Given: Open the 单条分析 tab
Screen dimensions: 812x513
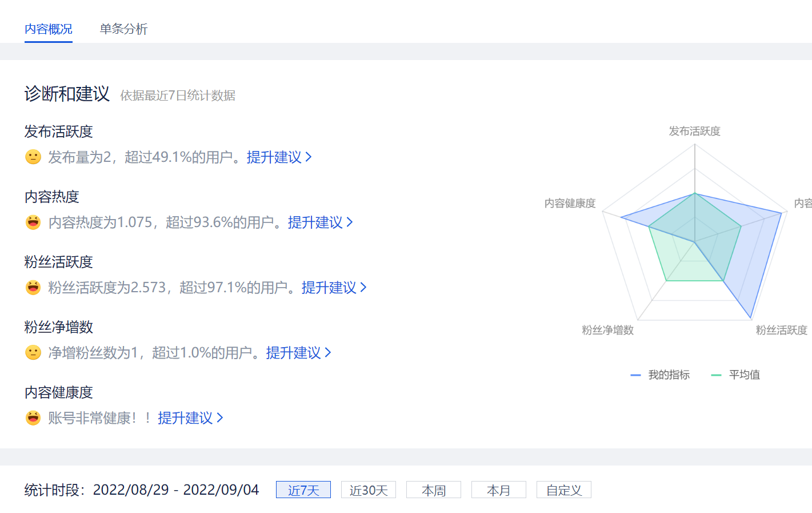Looking at the screenshot, I should pyautogui.click(x=123, y=29).
